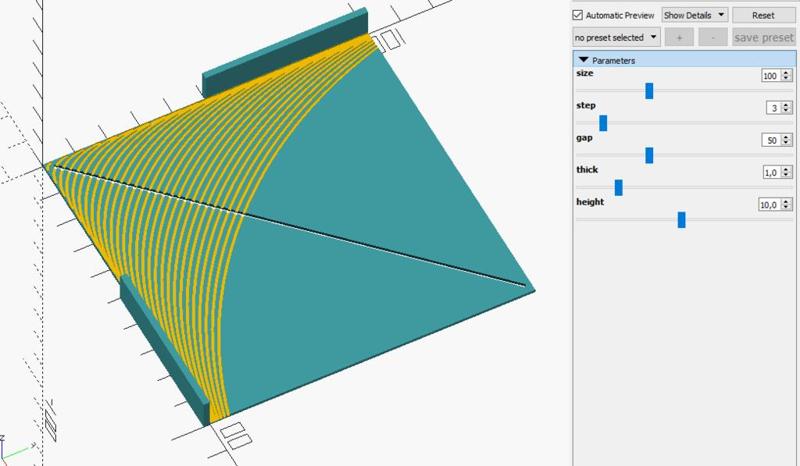Click the height spinner arrows
This screenshot has width=800, height=466.
pos(786,205)
